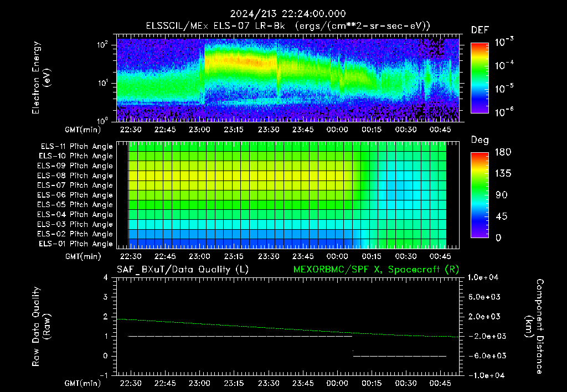Click the Deg colorbar label
This screenshot has height=392, width=567.
(480, 140)
